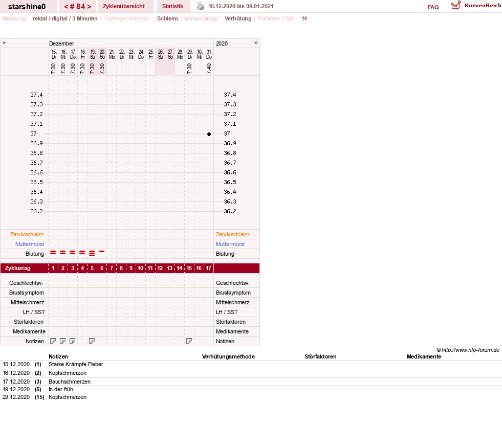Viewport: 502px width, 448px height.
Task: Select cycle day 7 in the Zyklustag row
Action: click(x=112, y=268)
